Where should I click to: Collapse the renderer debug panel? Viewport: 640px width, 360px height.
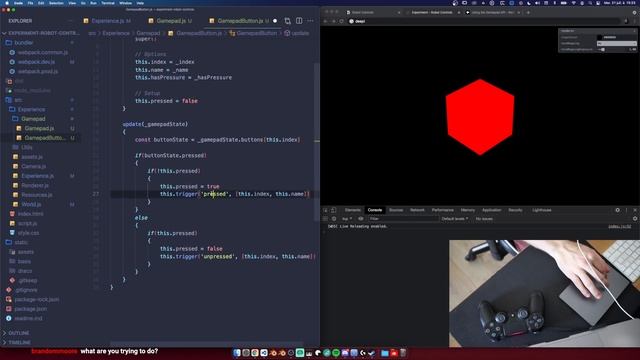pos(597,31)
